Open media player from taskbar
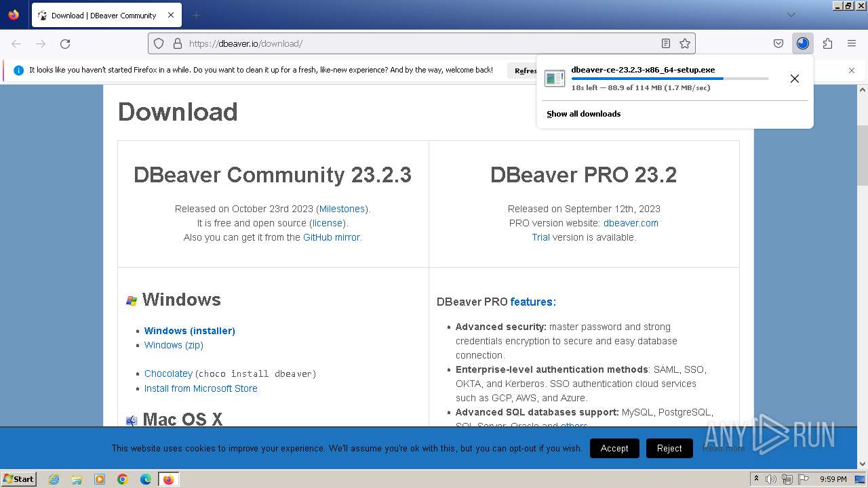This screenshot has width=868, height=488. coord(100,479)
